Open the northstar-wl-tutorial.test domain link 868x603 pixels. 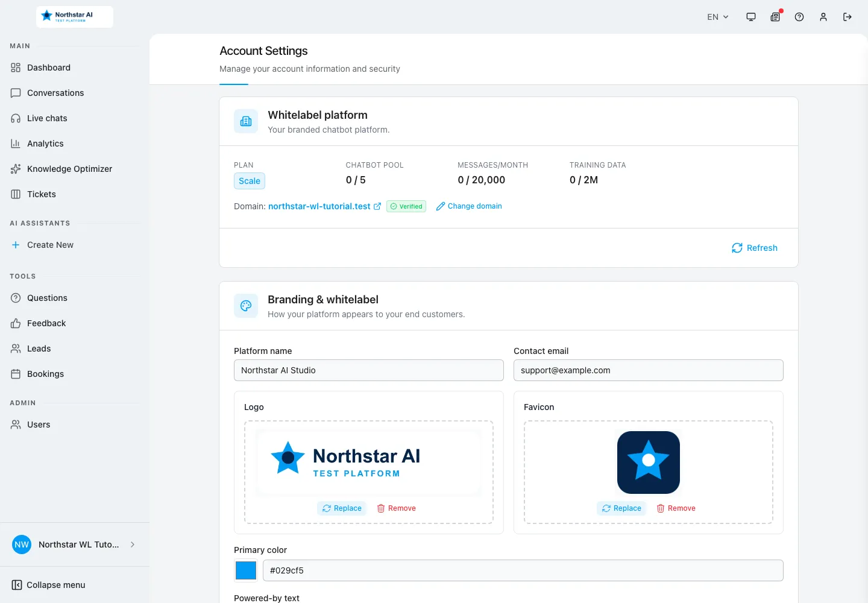click(319, 206)
